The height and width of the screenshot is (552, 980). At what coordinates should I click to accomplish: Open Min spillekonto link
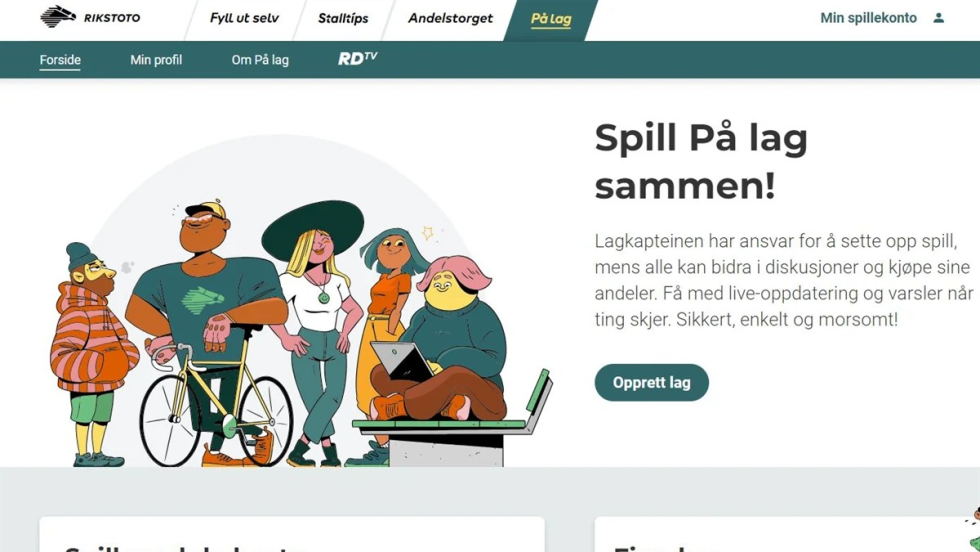point(868,18)
